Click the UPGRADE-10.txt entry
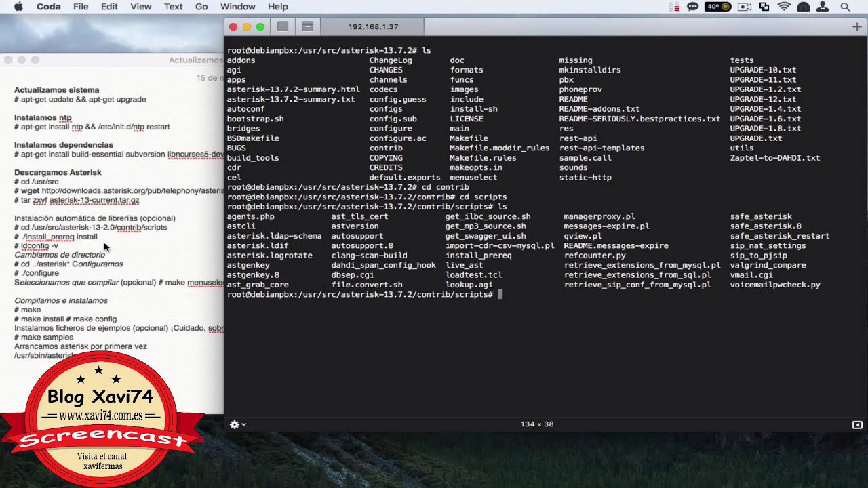The height and width of the screenshot is (488, 868). 763,70
